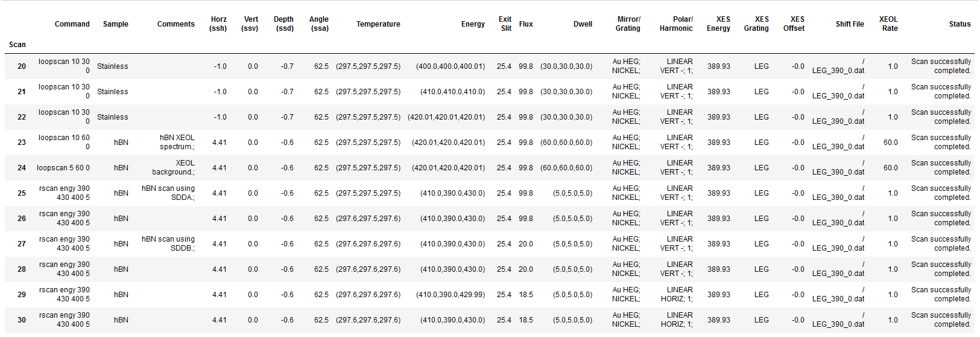Click XES energy 389.93 in scan 22
Viewport: 980px width, 337px height.
719,117
